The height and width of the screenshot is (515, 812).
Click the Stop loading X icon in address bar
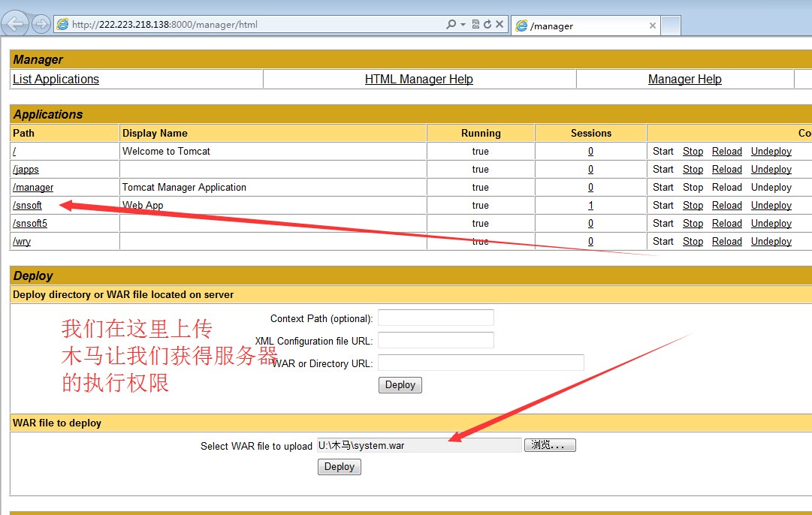(500, 24)
